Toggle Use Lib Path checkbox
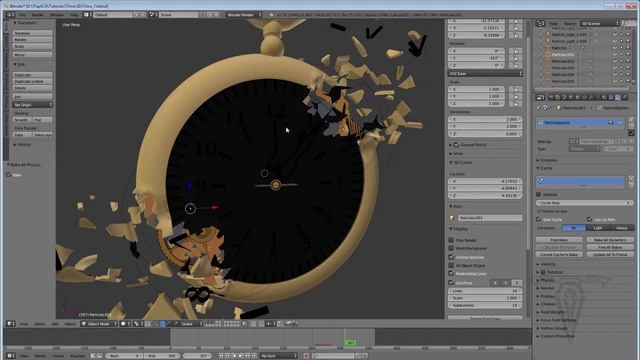 tap(589, 220)
